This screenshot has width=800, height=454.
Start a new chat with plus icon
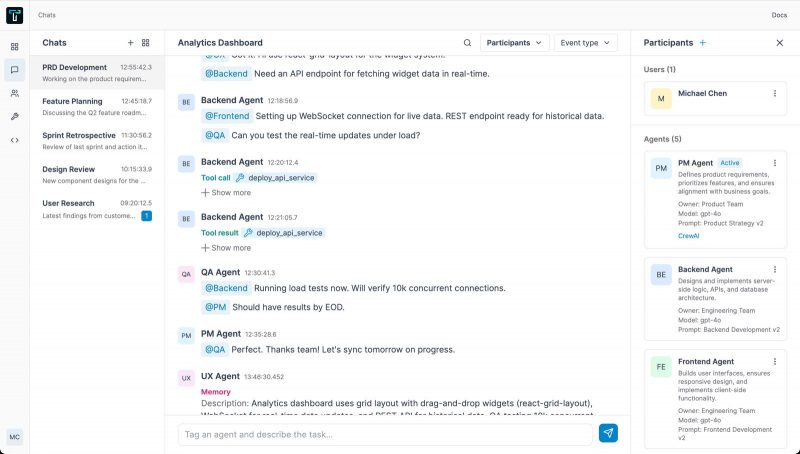(130, 43)
